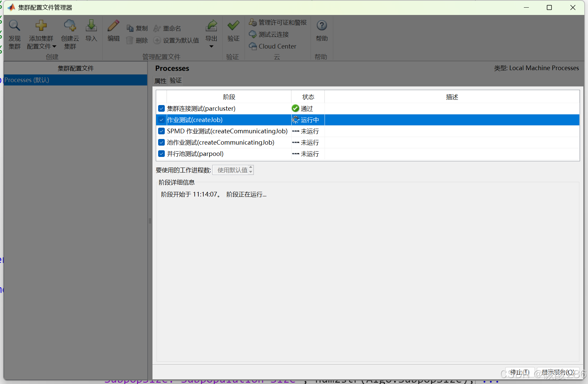588x384 pixels.
Task: Expand the 添加集群配置文件 dropdown
Action: [54, 47]
